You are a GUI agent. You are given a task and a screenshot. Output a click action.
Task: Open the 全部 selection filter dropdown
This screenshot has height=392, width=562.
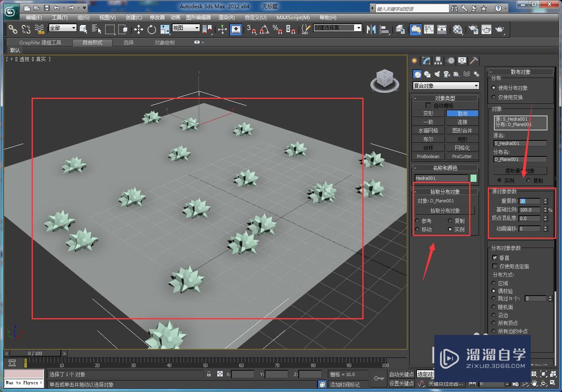coord(62,28)
